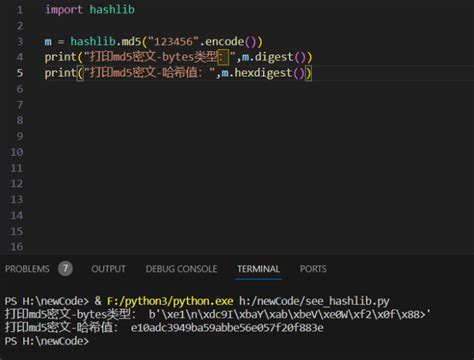
Task: Place cursor on 'import hashlib' line
Action: pos(90,9)
